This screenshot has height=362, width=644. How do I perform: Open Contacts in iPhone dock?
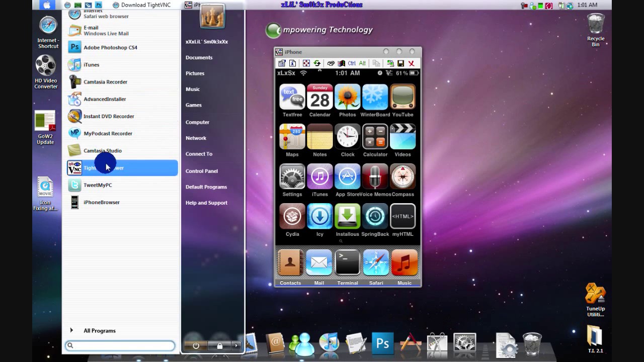(x=290, y=262)
